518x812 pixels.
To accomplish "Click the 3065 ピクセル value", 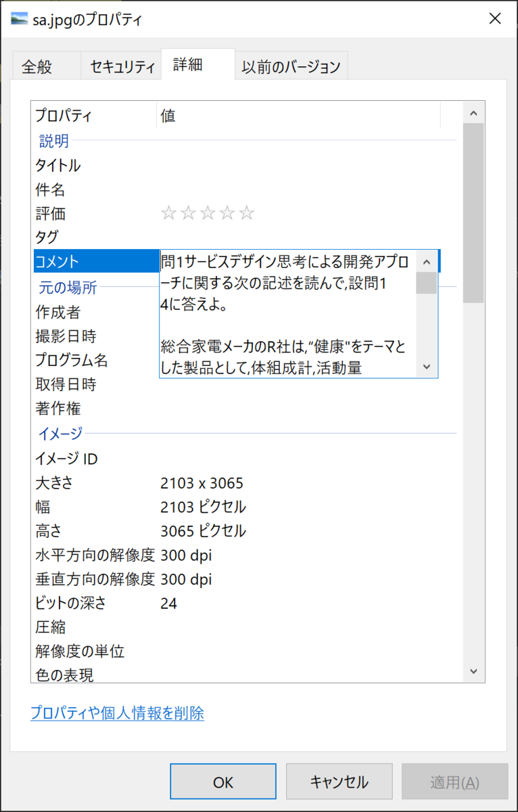I will pyautogui.click(x=204, y=531).
